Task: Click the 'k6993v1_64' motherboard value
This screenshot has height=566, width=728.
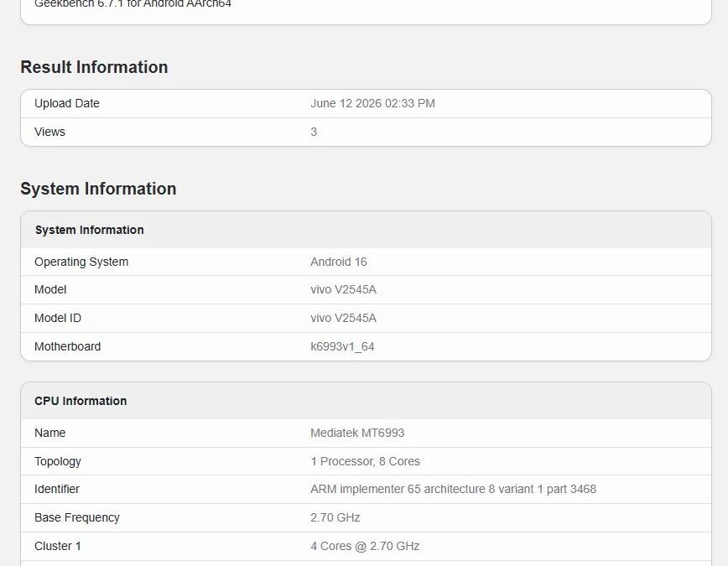Action: pyautogui.click(x=343, y=347)
